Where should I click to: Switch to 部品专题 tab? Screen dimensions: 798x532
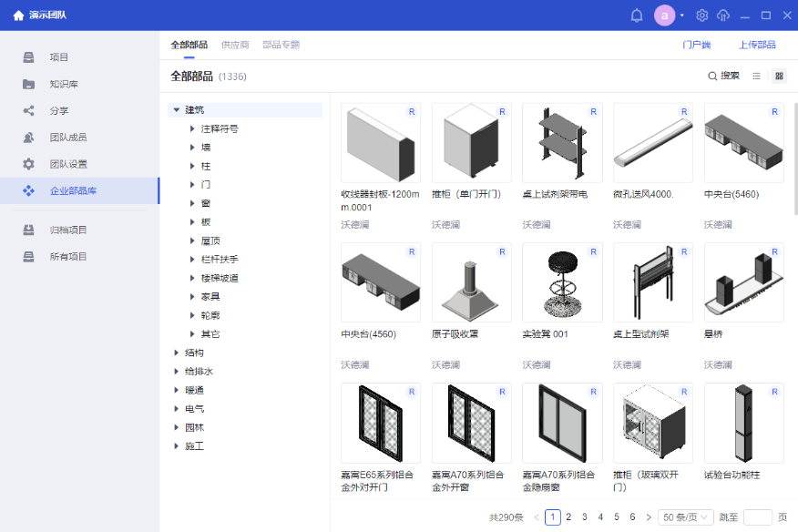[281, 45]
